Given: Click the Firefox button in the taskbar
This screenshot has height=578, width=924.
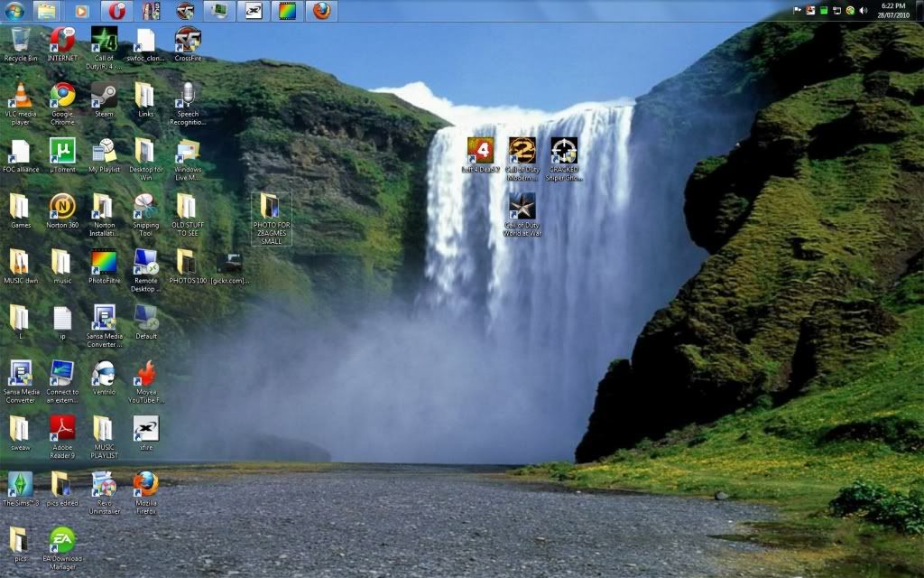Looking at the screenshot, I should [321, 11].
